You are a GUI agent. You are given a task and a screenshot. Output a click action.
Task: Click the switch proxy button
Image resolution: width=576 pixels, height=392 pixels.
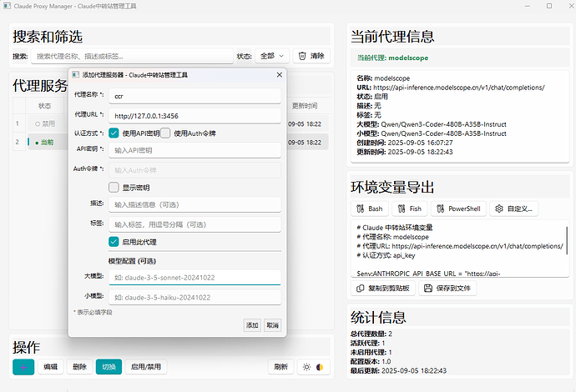click(109, 367)
